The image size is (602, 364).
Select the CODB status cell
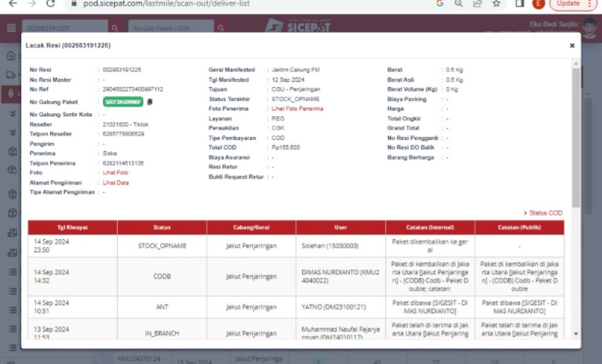coord(162,277)
